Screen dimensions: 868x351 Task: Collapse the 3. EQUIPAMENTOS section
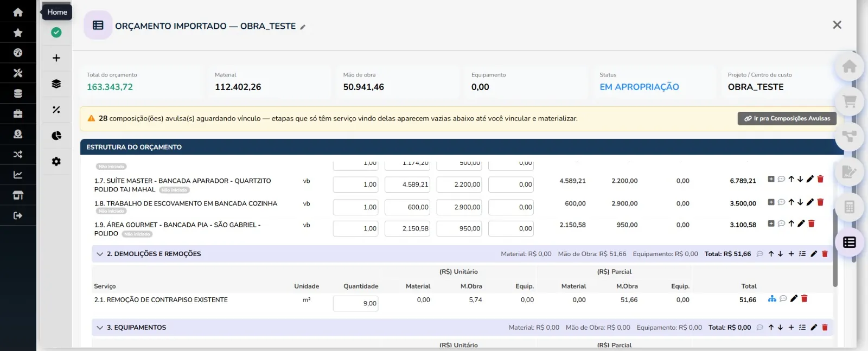click(x=100, y=328)
